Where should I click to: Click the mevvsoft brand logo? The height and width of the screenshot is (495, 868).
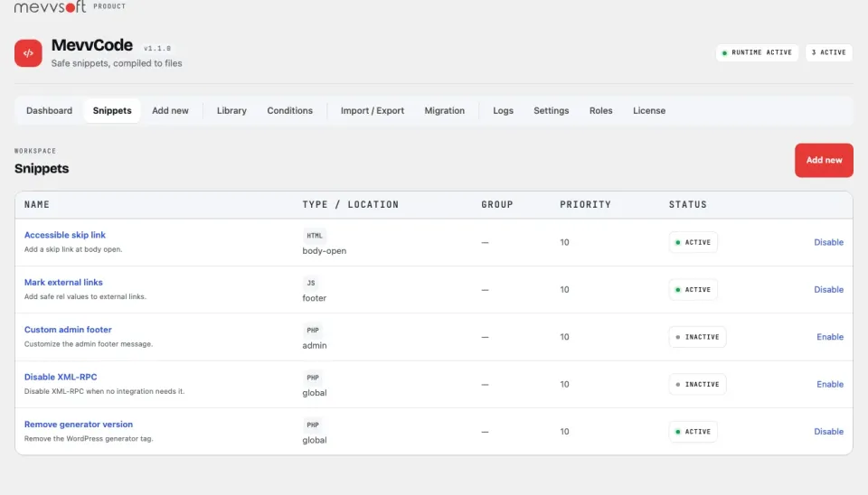[51, 6]
